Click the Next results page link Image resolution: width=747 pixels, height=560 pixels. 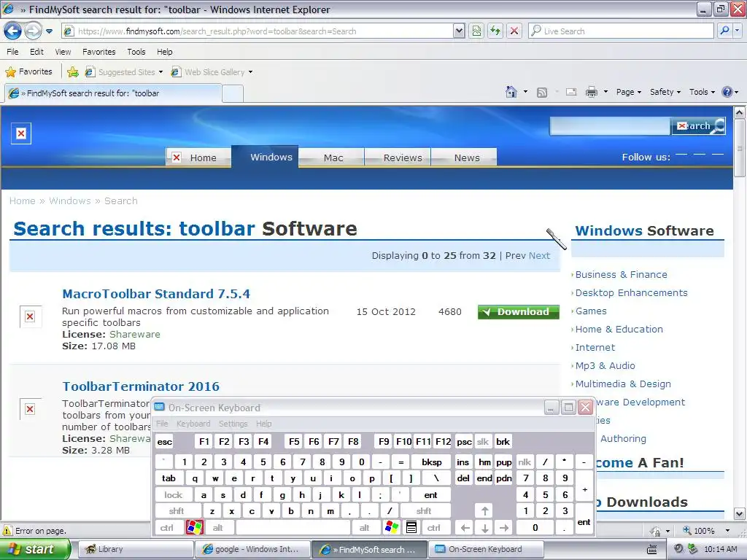click(539, 256)
